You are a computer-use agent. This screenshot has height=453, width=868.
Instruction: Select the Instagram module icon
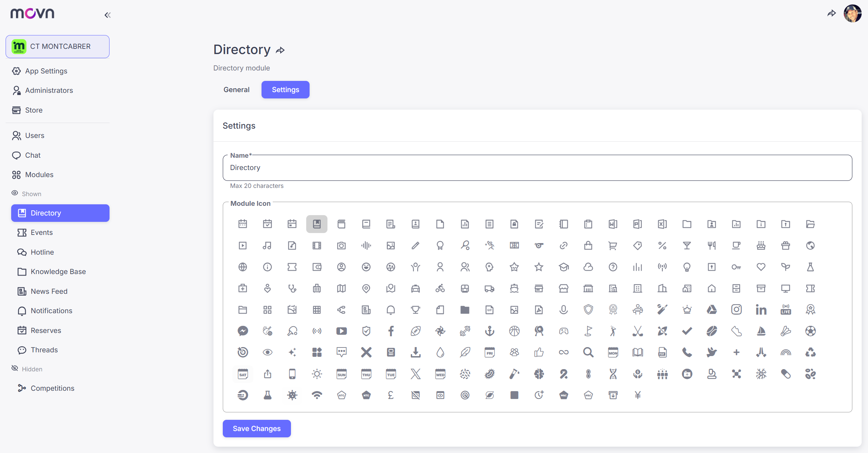tap(736, 309)
